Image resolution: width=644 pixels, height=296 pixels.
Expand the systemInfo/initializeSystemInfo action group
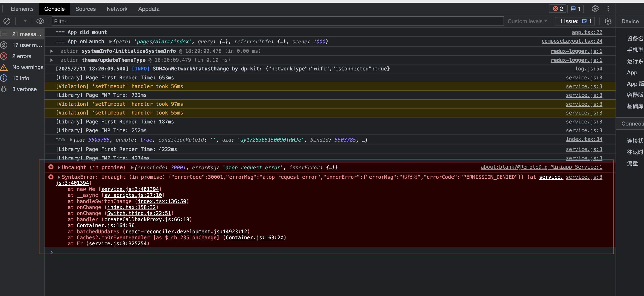click(x=51, y=51)
